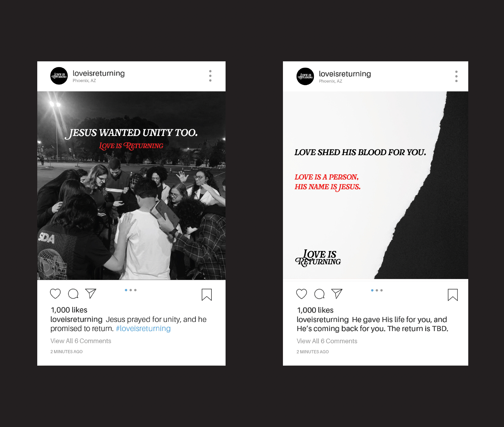View All 6 Comments on left post
Image resolution: width=504 pixels, height=427 pixels.
tap(81, 341)
